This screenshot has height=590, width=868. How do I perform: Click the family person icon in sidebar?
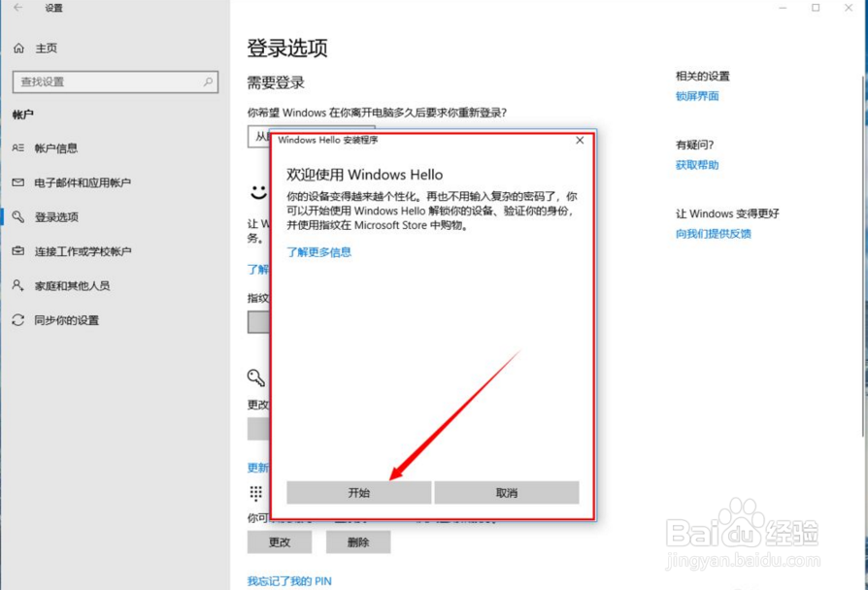pyautogui.click(x=17, y=285)
